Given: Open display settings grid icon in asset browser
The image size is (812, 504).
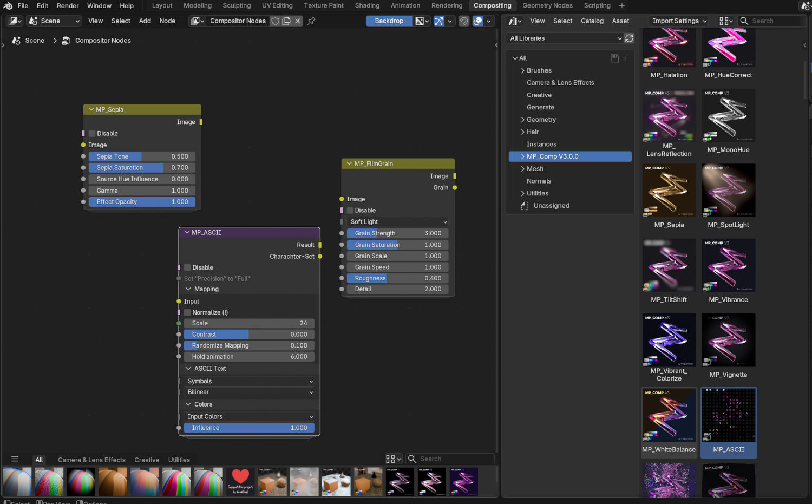Looking at the screenshot, I should coord(724,21).
